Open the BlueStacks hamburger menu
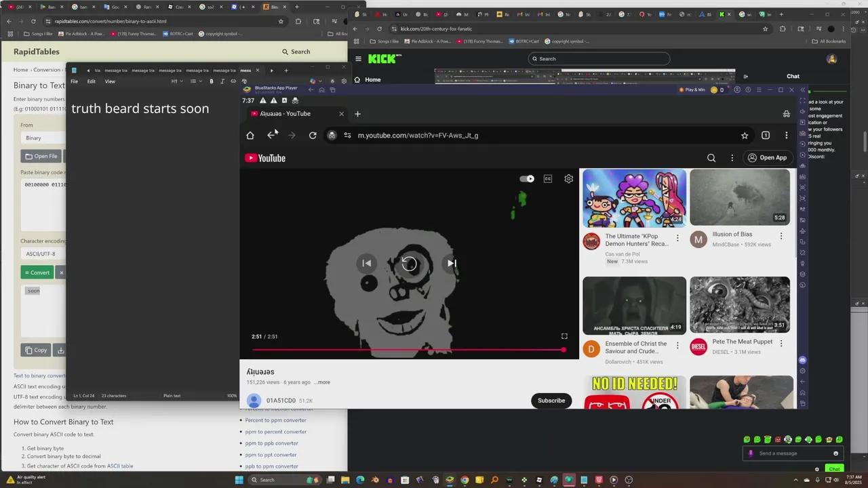The width and height of the screenshot is (868, 488). [x=759, y=89]
